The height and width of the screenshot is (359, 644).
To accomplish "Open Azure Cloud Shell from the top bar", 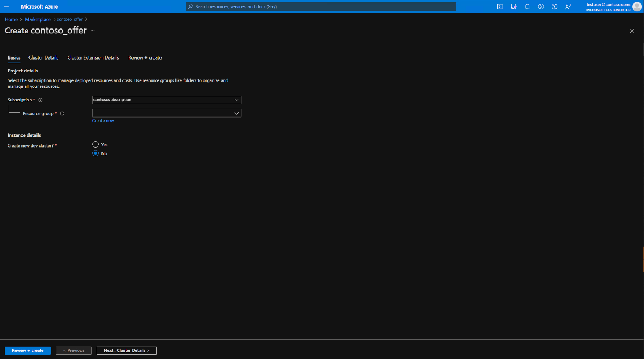I will pyautogui.click(x=501, y=6).
